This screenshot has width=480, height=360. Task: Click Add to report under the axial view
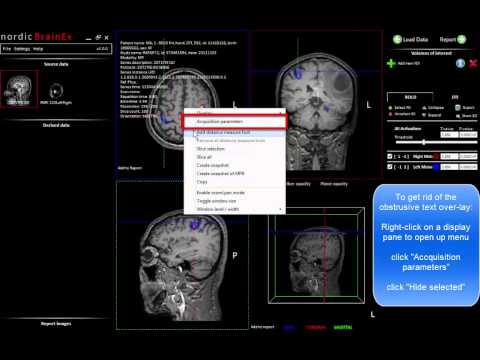coord(130,168)
